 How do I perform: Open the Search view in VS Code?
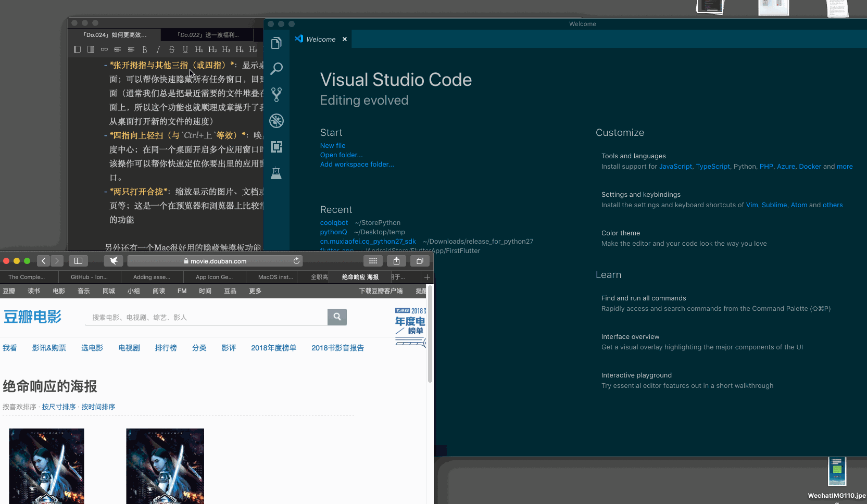277,68
